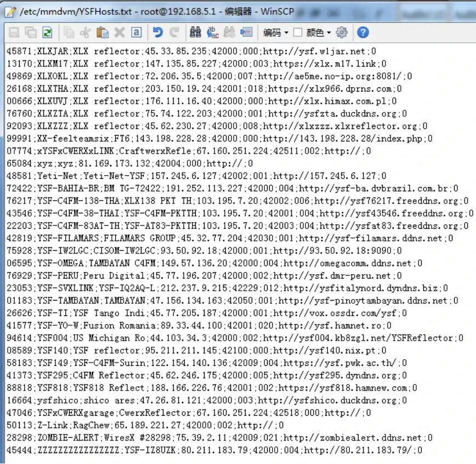Click the line starting 00666;XLXUVJ

tap(202, 101)
